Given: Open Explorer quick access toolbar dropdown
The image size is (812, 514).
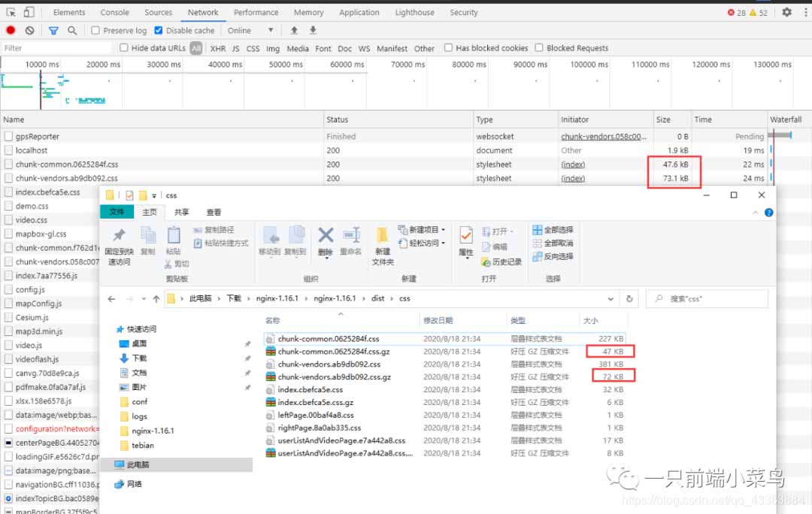Looking at the screenshot, I should pyautogui.click(x=154, y=195).
